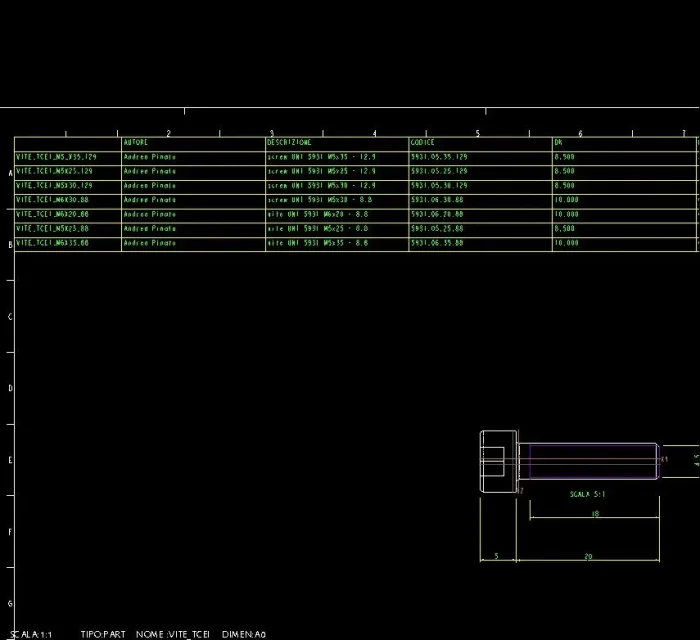Click the threaded screw shank in the drawing view
Screen dimensions: 700x640
click(x=589, y=461)
